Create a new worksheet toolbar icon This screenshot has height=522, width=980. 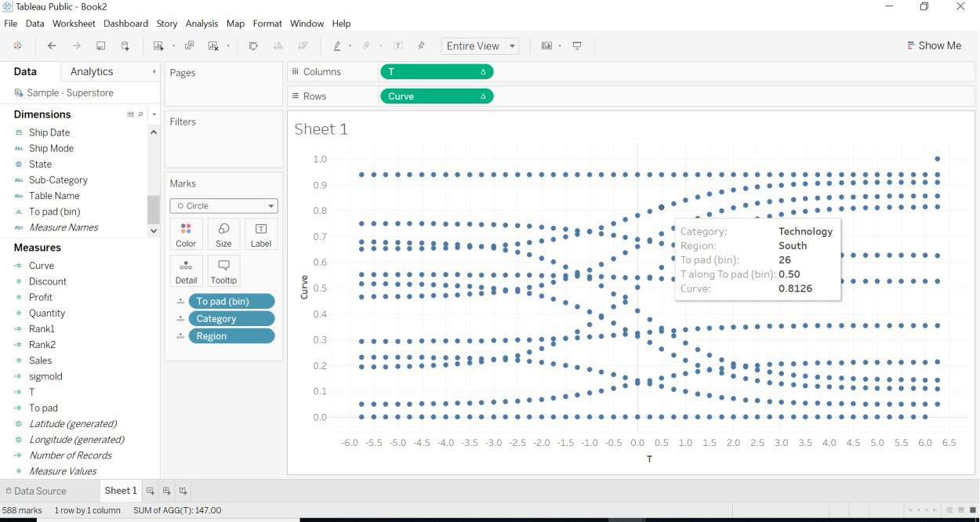[158, 45]
